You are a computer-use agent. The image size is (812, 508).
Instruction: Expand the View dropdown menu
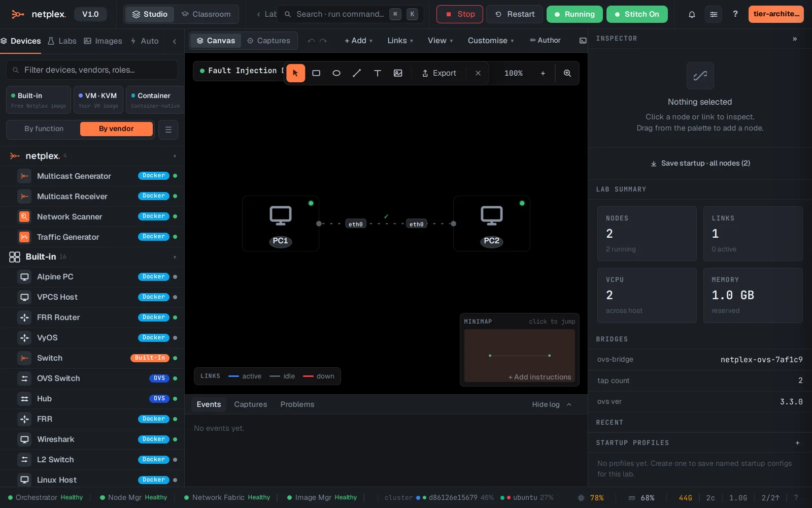pos(440,41)
